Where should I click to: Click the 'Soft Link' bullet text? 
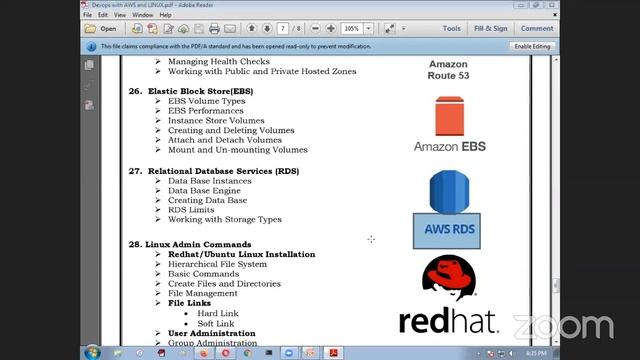(216, 324)
